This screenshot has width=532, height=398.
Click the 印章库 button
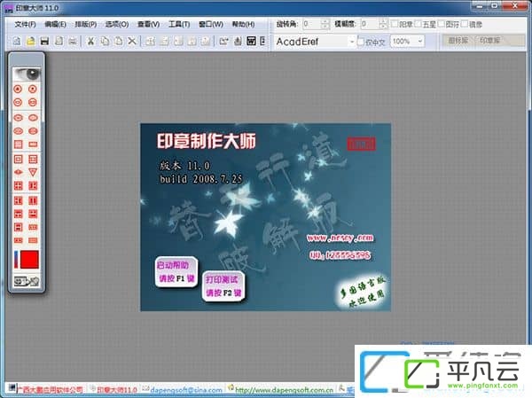(x=490, y=41)
